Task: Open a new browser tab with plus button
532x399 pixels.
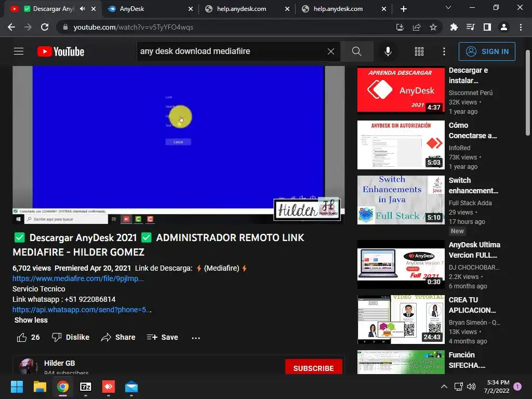Action: point(403,9)
